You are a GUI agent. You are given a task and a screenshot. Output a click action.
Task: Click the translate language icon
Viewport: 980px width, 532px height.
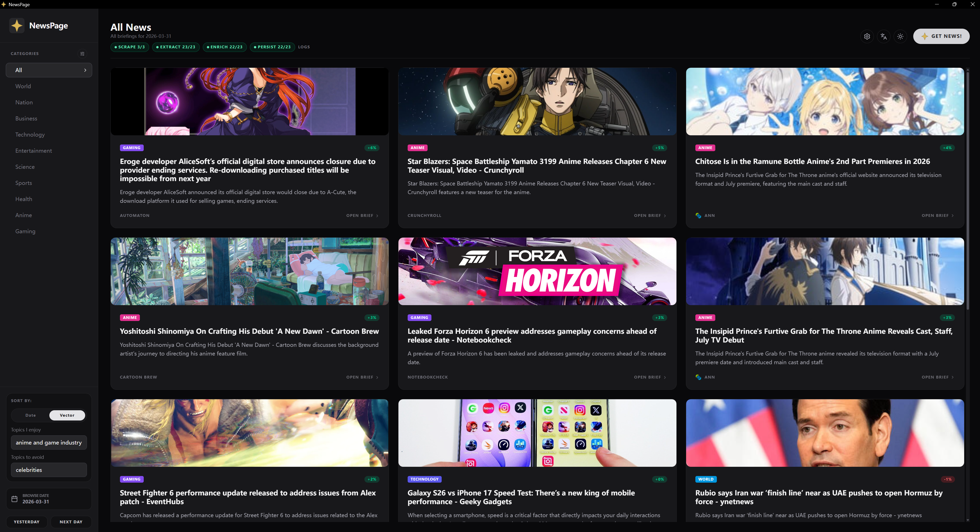[x=884, y=37]
